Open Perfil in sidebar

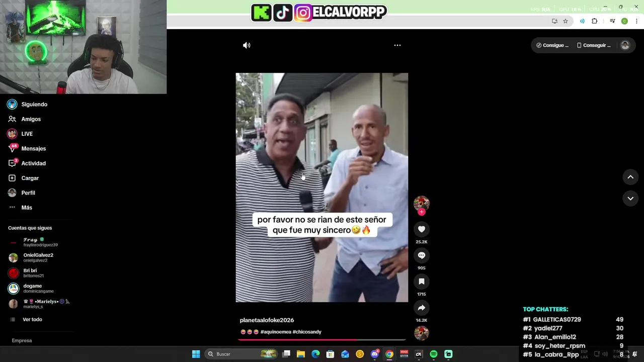click(x=28, y=193)
